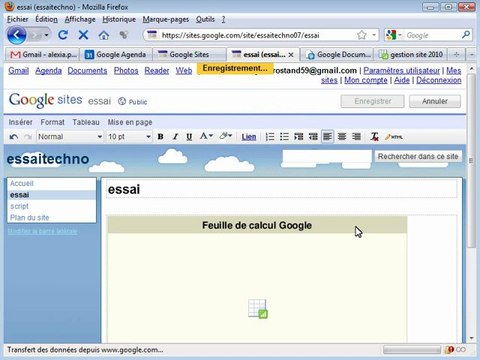Open the Insérer editor menu
The image size is (480, 360).
[21, 122]
